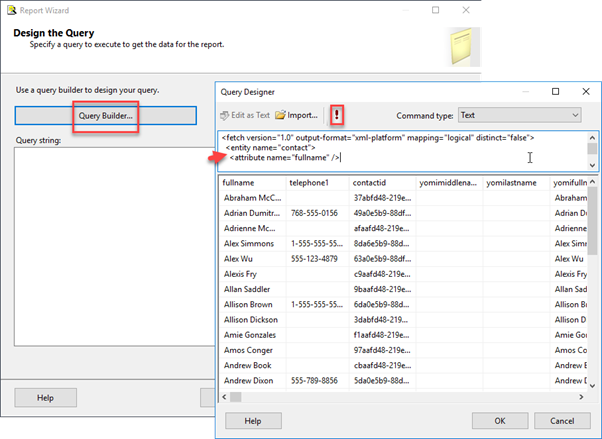Click the empty Query string box
Screen dimensions: 602x439
pyautogui.click(x=114, y=247)
